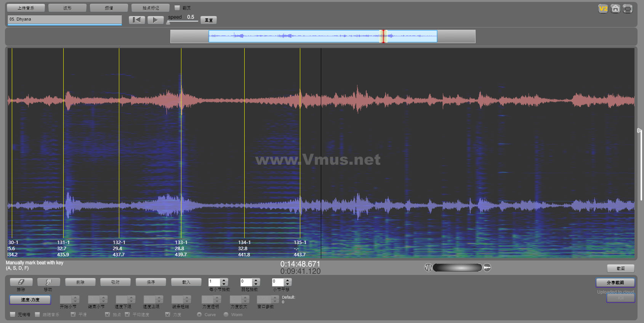Open the home page icon
644x323 pixels.
615,9
